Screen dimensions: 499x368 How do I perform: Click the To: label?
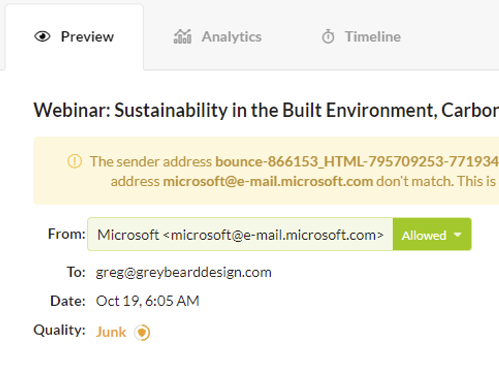[x=76, y=272]
